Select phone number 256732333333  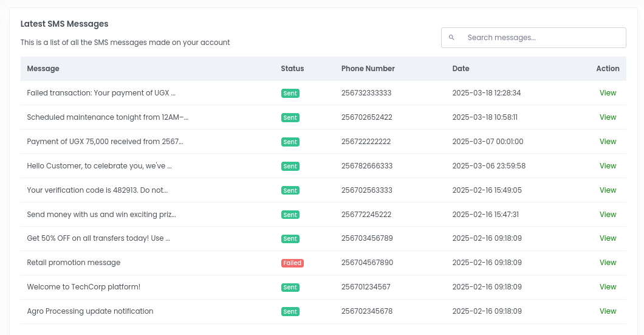[x=366, y=93]
